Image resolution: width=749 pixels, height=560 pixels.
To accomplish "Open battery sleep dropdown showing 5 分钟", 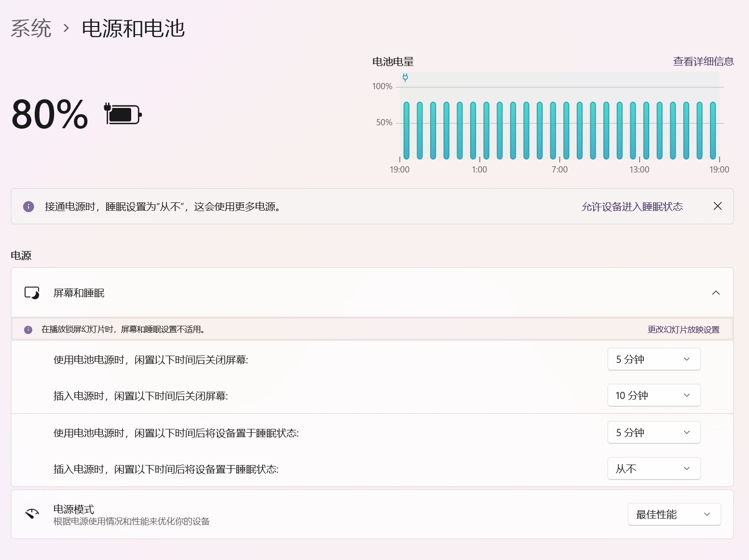I will (x=654, y=432).
